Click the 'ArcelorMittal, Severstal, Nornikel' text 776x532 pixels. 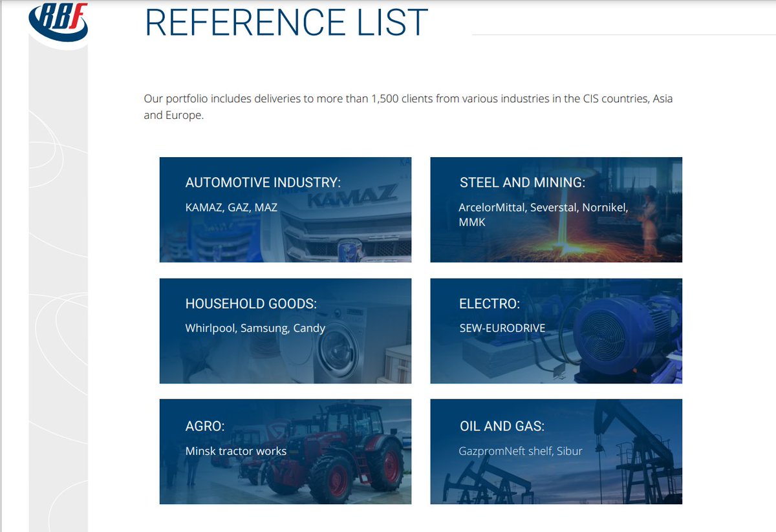[x=544, y=207]
